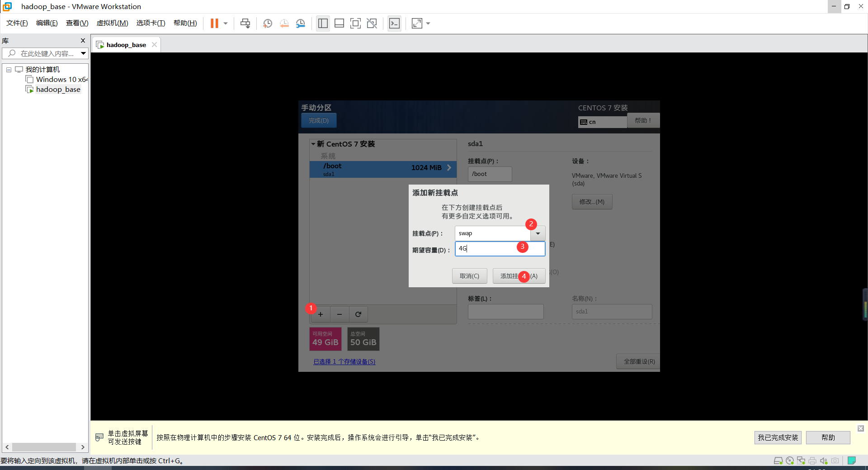Click the swap mount point text field
The width and height of the screenshot is (868, 470).
(x=493, y=233)
